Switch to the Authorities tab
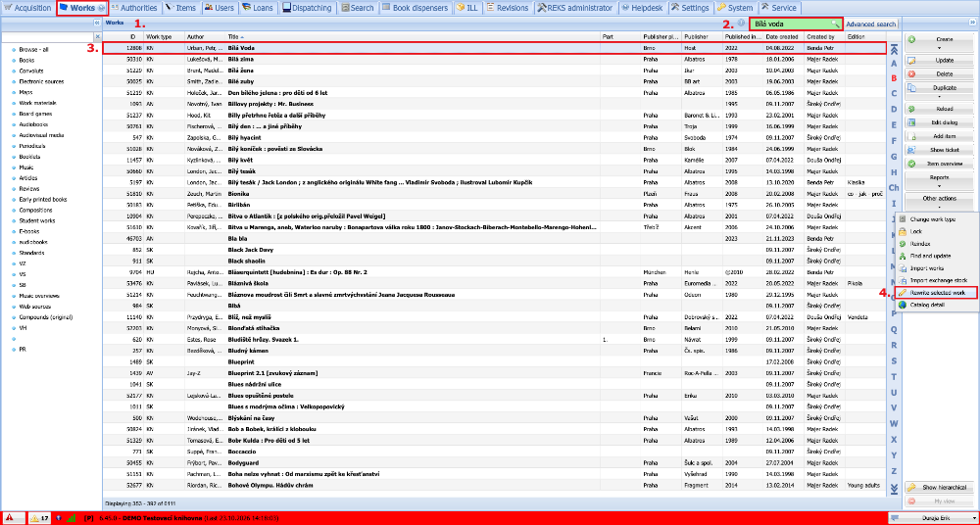980x525 pixels. click(x=135, y=8)
